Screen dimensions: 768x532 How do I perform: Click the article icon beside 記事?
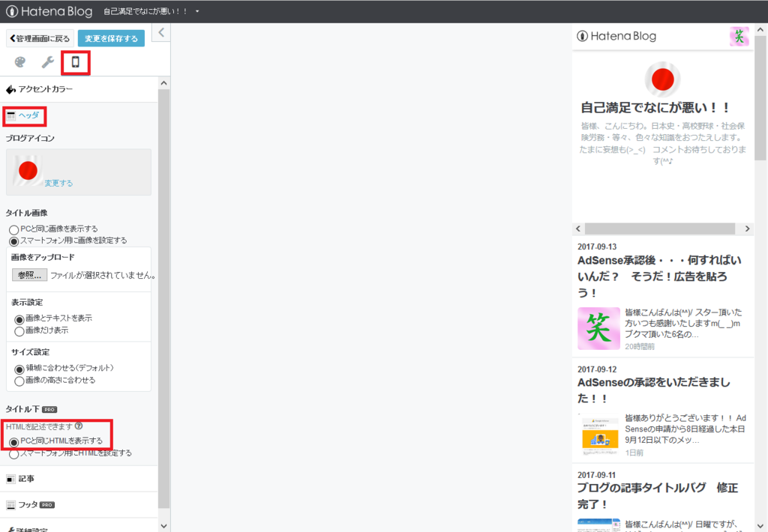10,479
